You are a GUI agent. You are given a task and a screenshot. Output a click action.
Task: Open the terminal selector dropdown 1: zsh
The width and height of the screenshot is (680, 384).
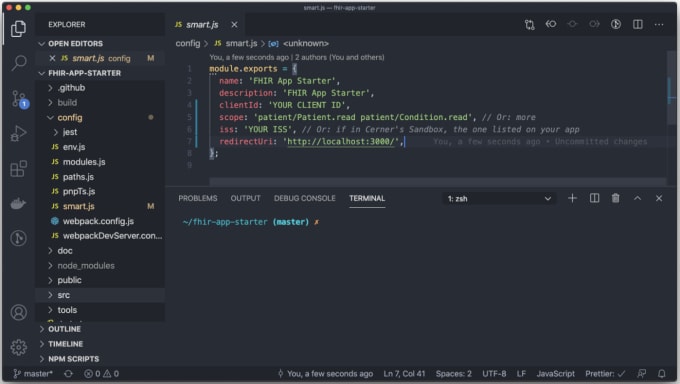point(499,198)
